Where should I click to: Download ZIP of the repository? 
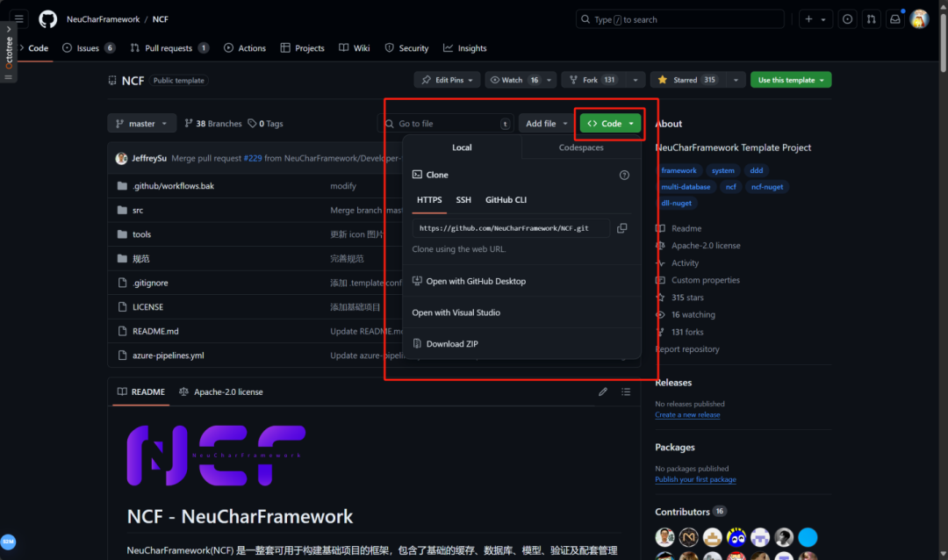[445, 344]
